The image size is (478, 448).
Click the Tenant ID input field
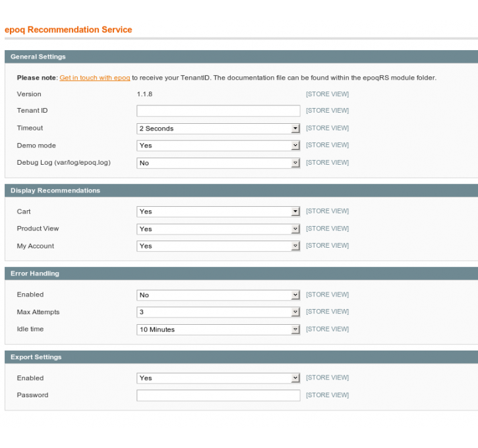218,111
